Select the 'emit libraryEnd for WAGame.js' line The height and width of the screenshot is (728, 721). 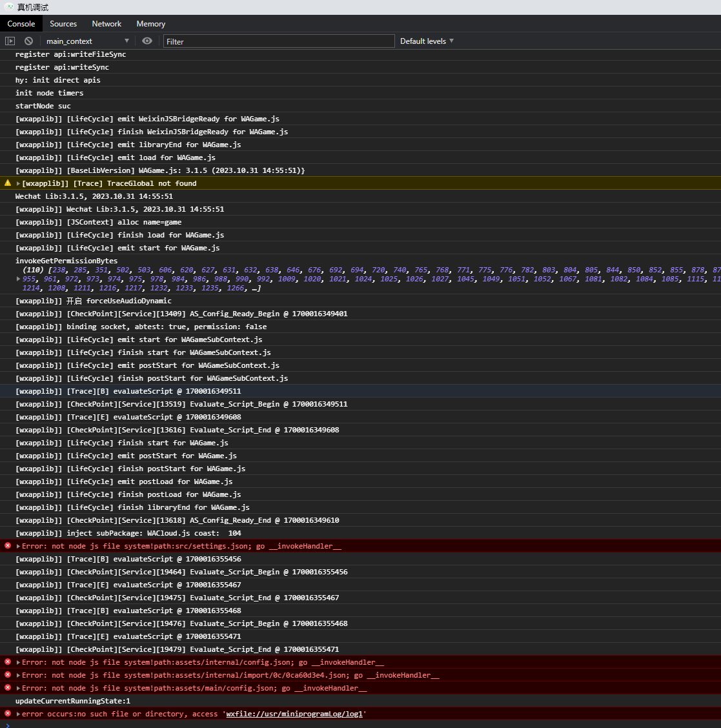(360, 145)
